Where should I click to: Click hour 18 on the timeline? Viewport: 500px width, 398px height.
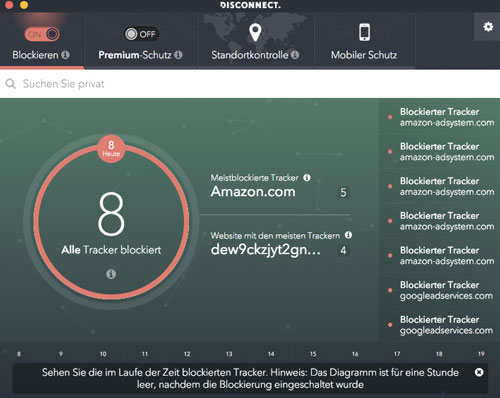point(439,354)
